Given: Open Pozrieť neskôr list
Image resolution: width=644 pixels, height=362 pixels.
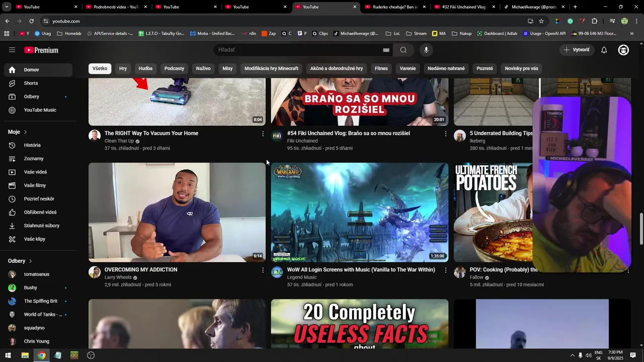Looking at the screenshot, I should (x=38, y=199).
